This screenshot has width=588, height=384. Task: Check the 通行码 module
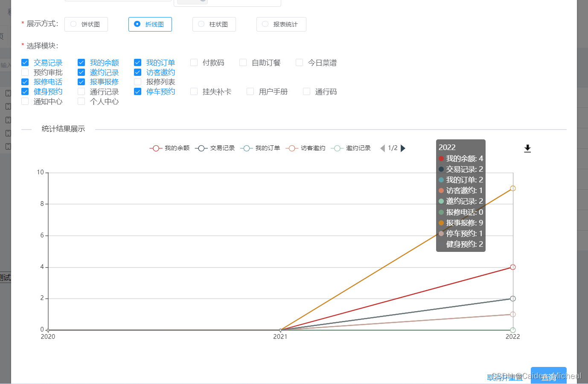point(307,92)
